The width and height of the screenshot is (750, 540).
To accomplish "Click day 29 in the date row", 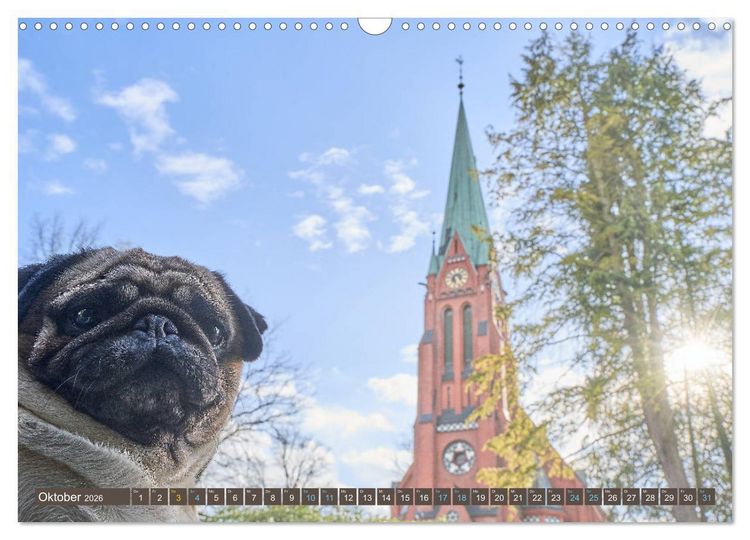I will (669, 497).
